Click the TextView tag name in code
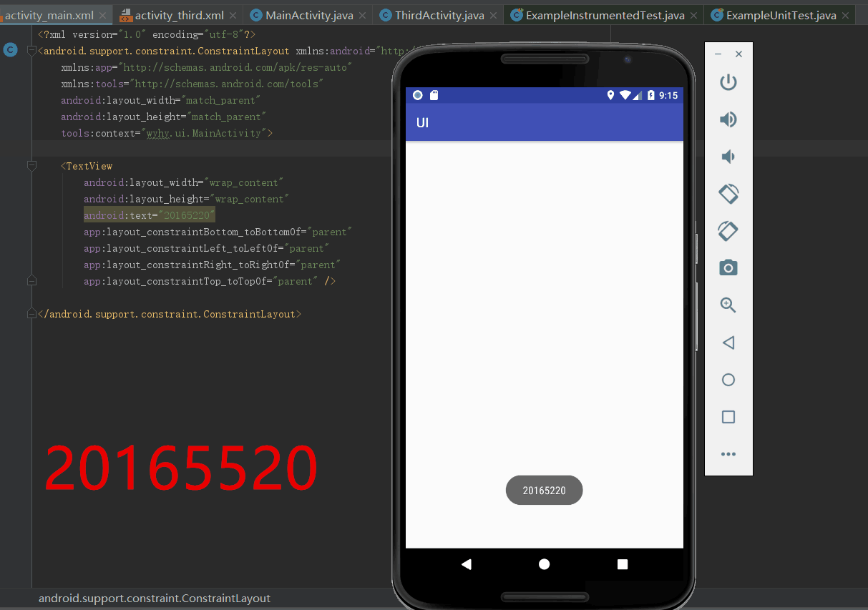This screenshot has width=868, height=610. point(89,166)
